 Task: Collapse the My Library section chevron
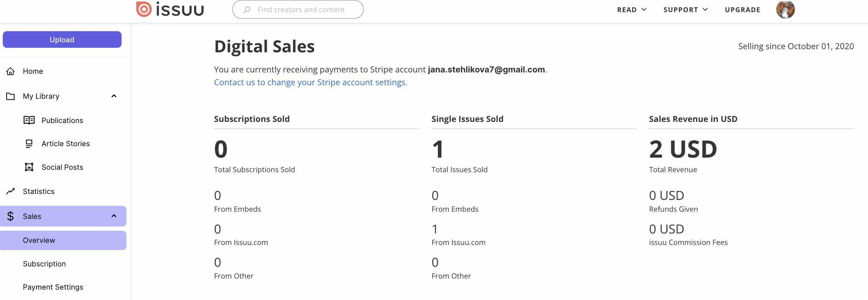(114, 96)
